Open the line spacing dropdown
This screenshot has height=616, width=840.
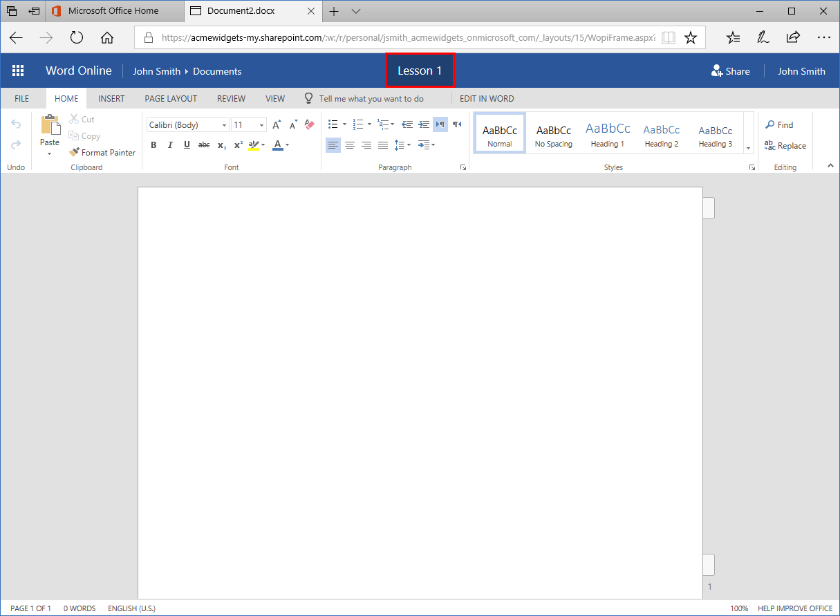tap(402, 145)
